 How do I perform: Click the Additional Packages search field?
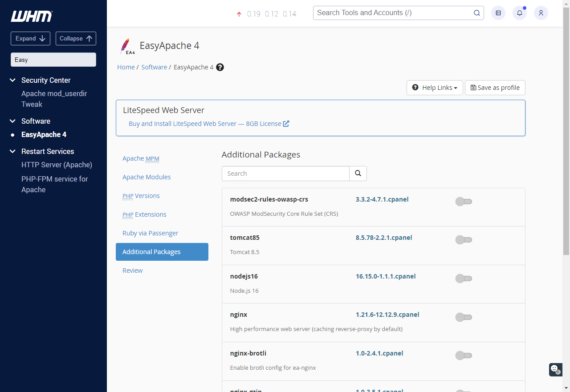tap(285, 174)
